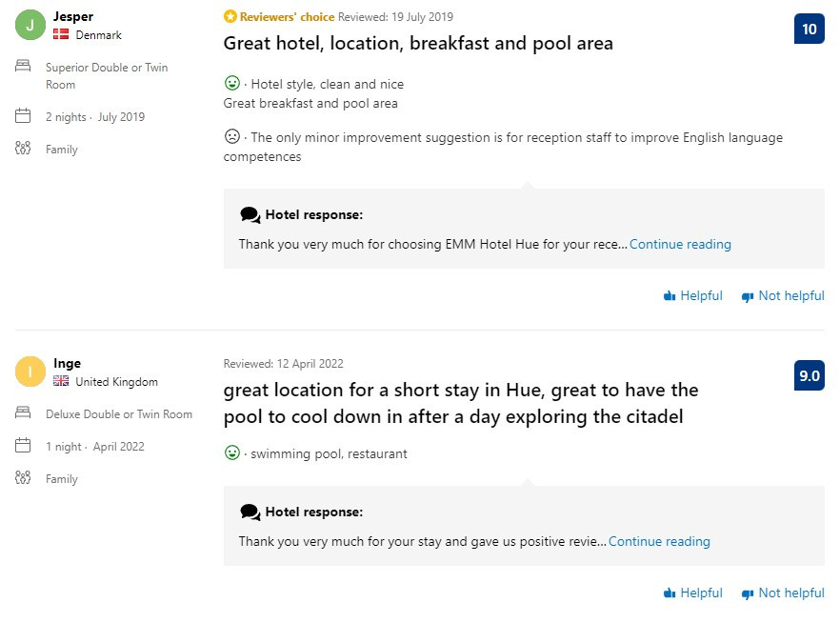Click the 9.0 rating score badge
This screenshot has width=840, height=623.
pos(809,376)
